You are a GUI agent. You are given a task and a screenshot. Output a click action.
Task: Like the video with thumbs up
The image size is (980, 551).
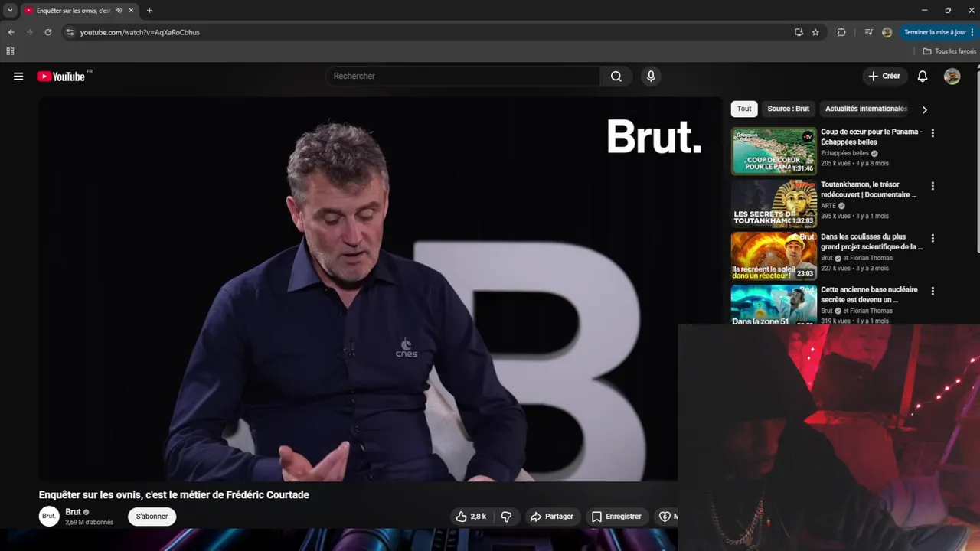tap(471, 517)
